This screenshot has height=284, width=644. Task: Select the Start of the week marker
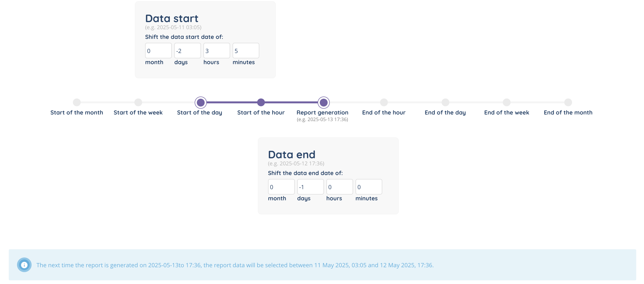click(x=138, y=102)
